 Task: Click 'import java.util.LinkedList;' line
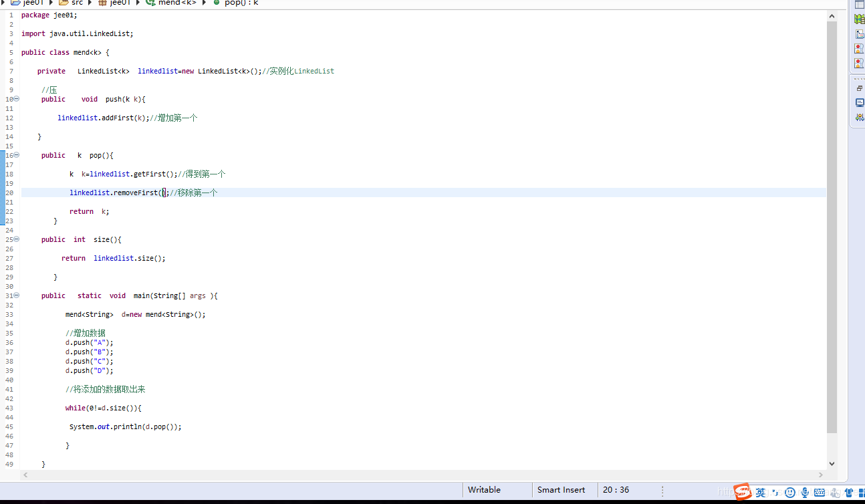pyautogui.click(x=78, y=33)
